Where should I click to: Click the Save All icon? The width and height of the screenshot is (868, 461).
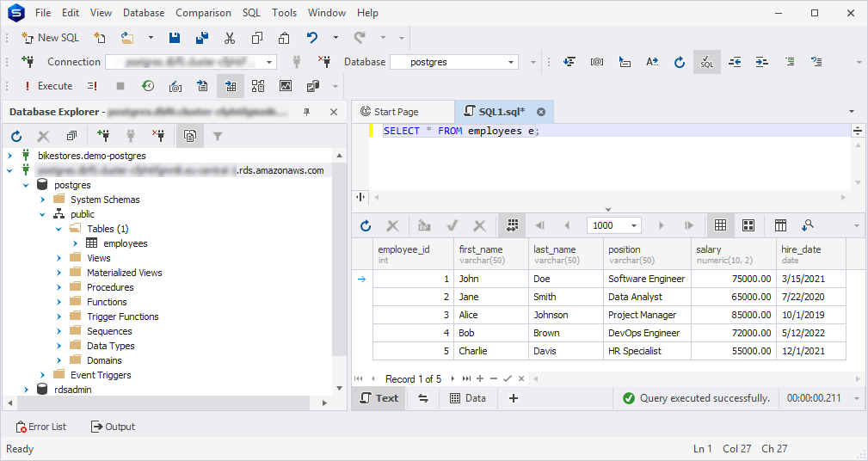202,38
